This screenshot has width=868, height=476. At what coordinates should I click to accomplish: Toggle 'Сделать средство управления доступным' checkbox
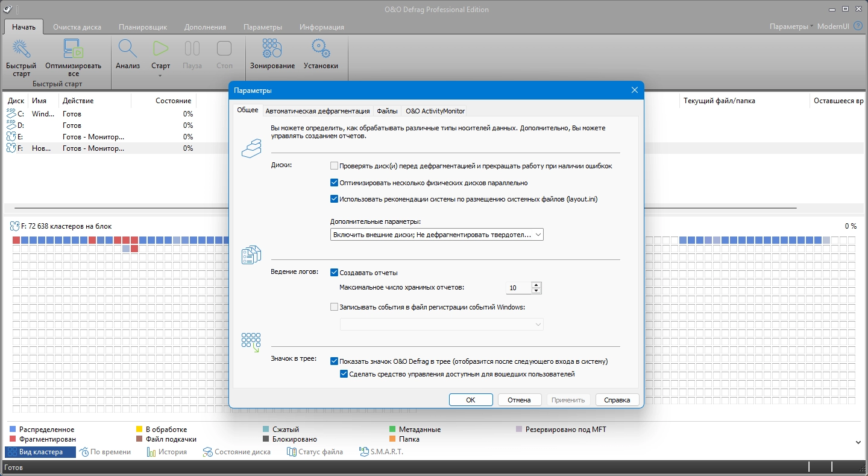pos(344,374)
